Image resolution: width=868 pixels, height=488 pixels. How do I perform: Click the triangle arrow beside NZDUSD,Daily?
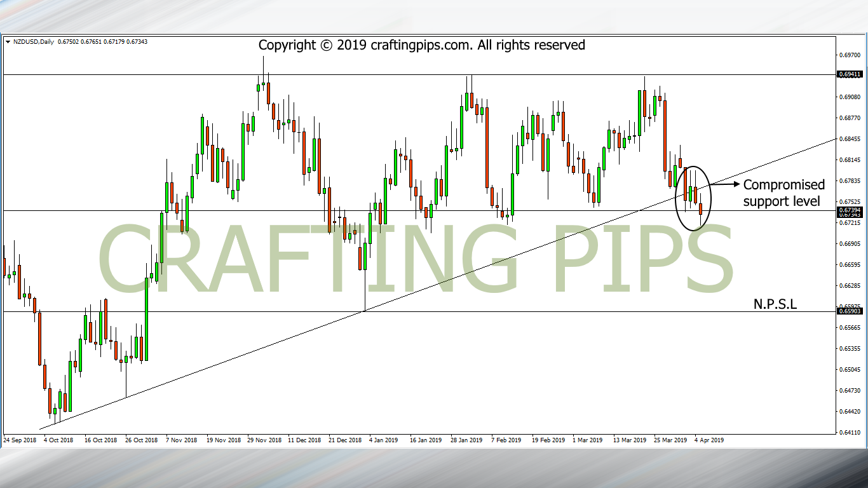point(8,42)
